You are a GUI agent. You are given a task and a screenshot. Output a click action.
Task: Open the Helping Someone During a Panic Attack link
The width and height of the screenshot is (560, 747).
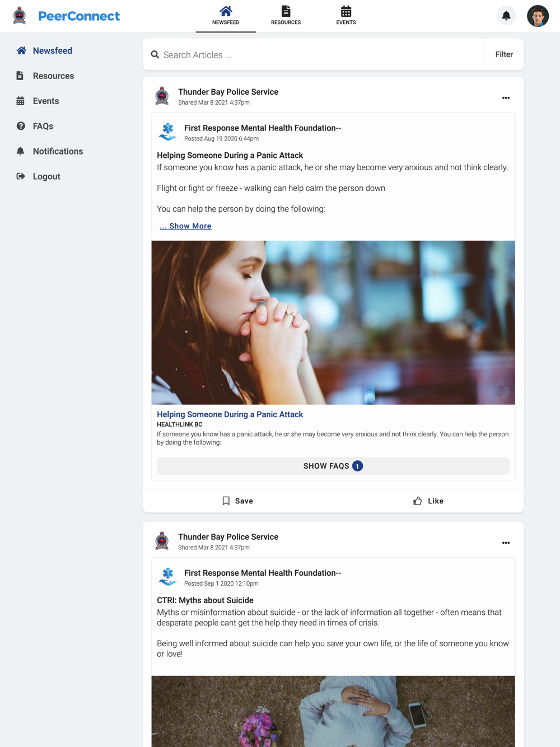(x=230, y=414)
